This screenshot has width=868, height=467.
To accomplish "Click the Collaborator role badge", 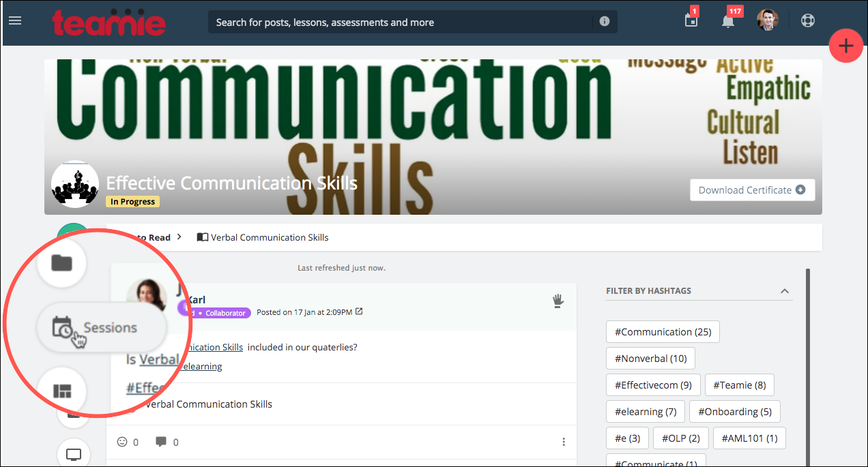I will click(x=225, y=313).
